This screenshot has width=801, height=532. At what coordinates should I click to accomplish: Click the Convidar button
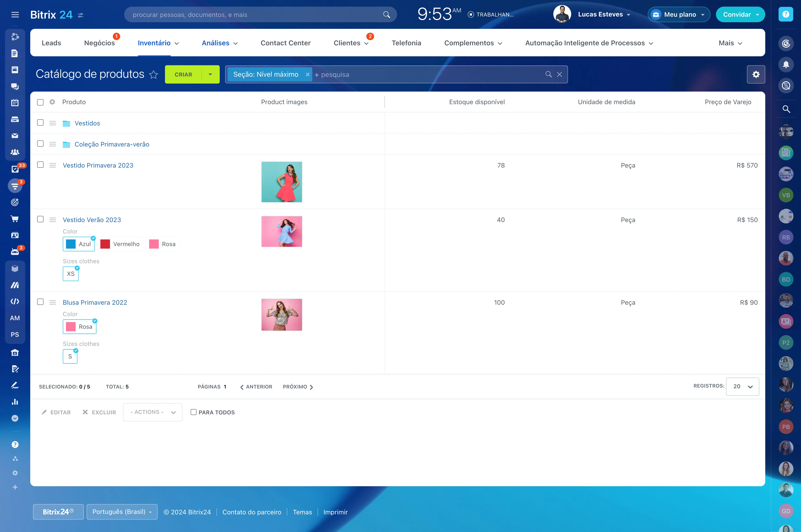click(740, 14)
